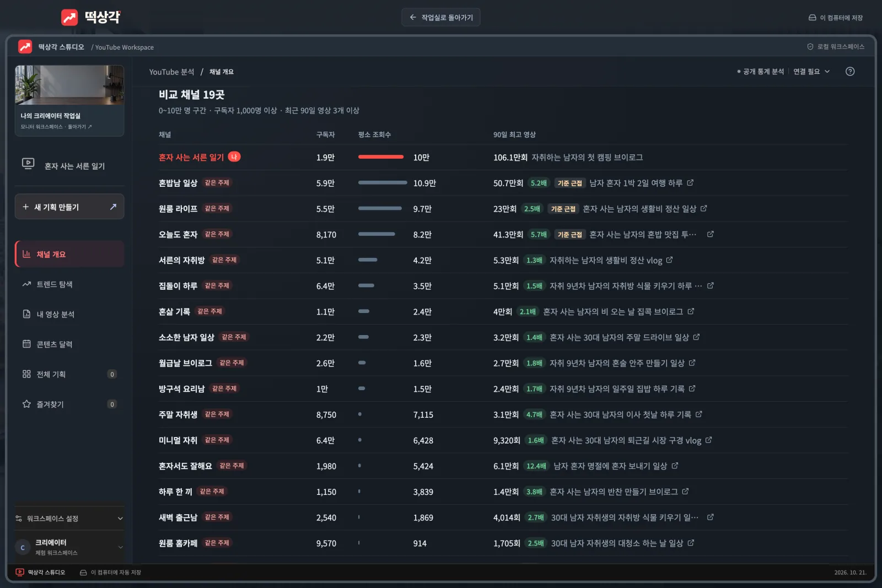
Task: Click the screen icon next to 혼자 사는 서른 일기
Action: [28, 163]
